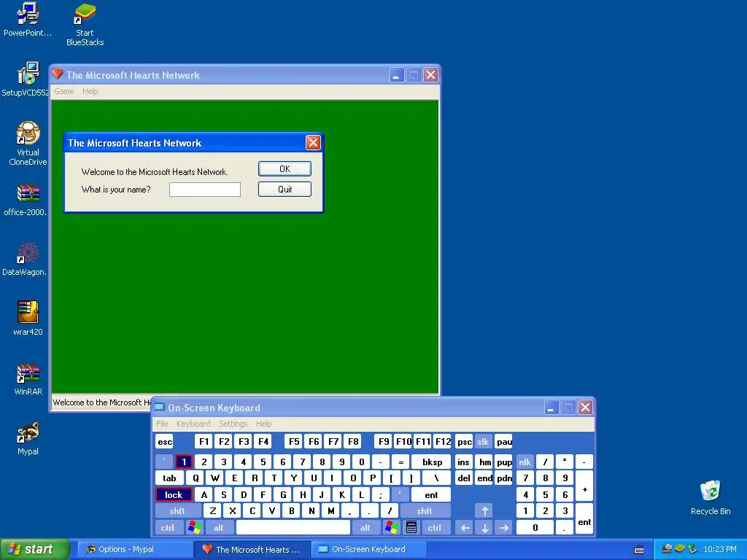Click the del key on keyboard
Viewport: 747px width, 560px height.
point(464,478)
